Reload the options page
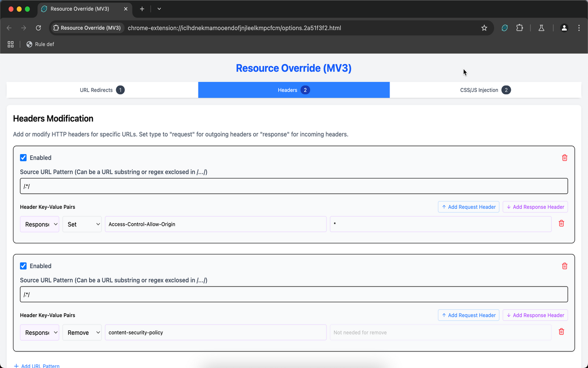588x368 pixels. 38,28
